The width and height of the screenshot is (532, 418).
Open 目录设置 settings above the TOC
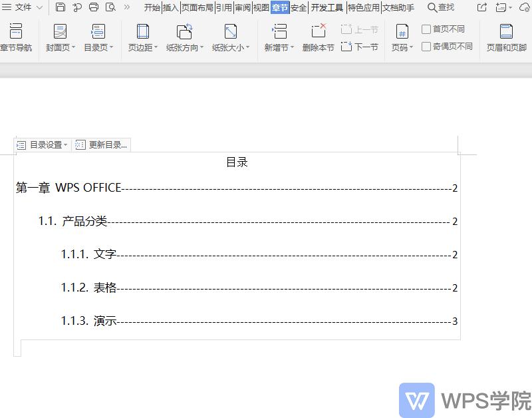[41, 144]
